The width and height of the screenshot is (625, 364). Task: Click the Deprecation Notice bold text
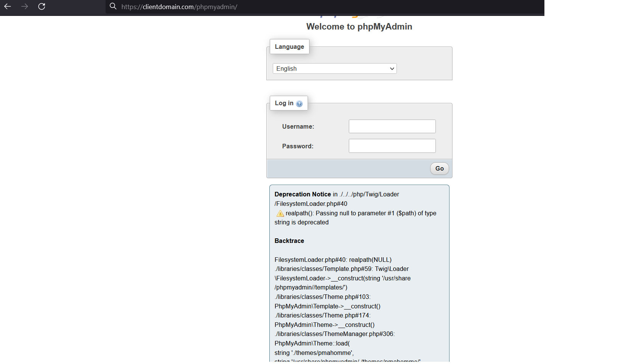tap(303, 194)
